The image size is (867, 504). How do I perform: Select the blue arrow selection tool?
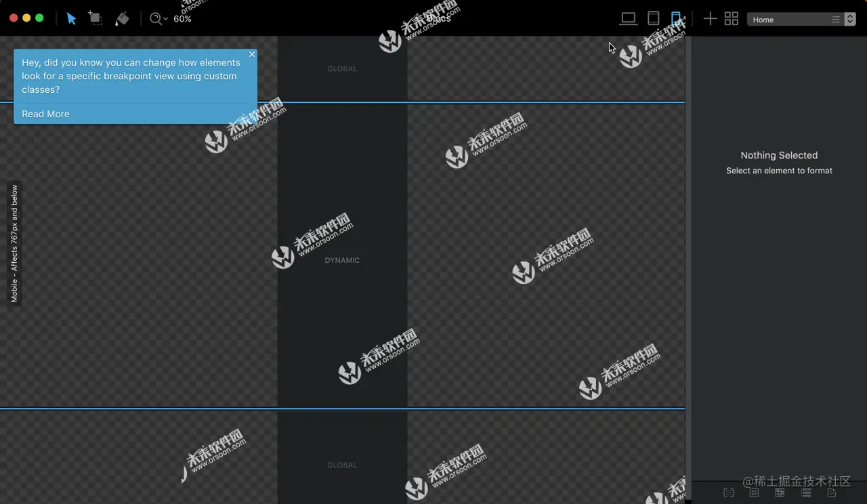[x=71, y=19]
